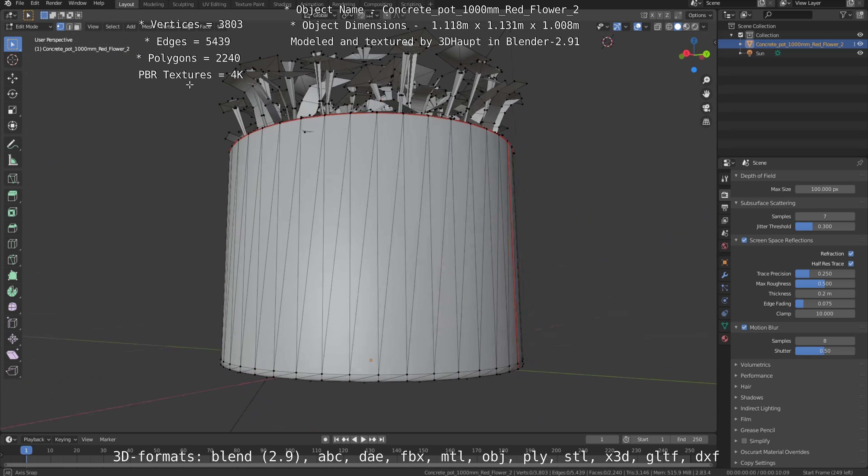Open the File menu
The height and width of the screenshot is (476, 868).
[x=19, y=3]
